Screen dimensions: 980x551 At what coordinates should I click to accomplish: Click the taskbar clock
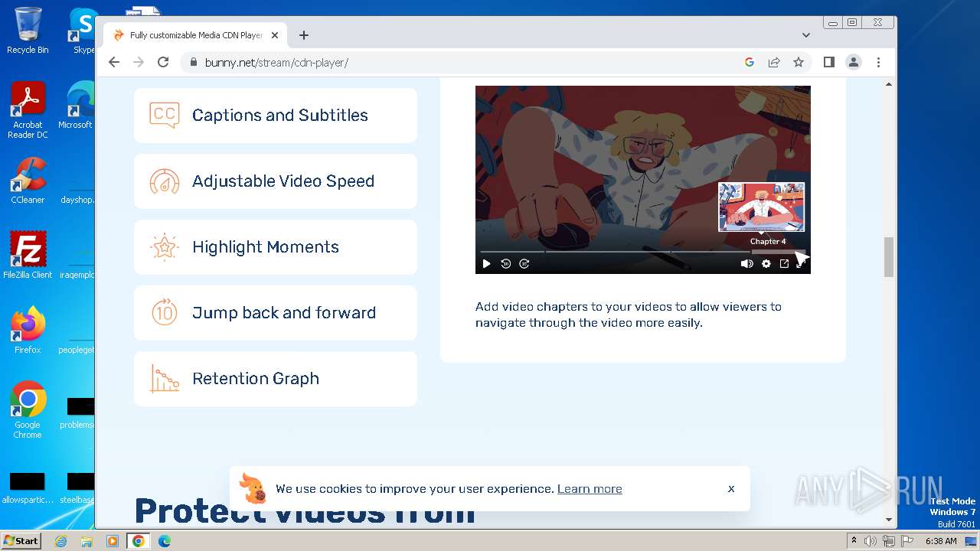[941, 541]
